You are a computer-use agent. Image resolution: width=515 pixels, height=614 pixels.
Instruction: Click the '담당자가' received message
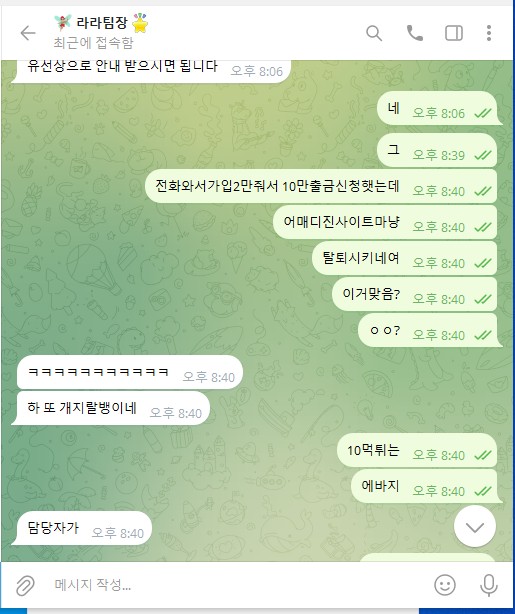(x=81, y=528)
